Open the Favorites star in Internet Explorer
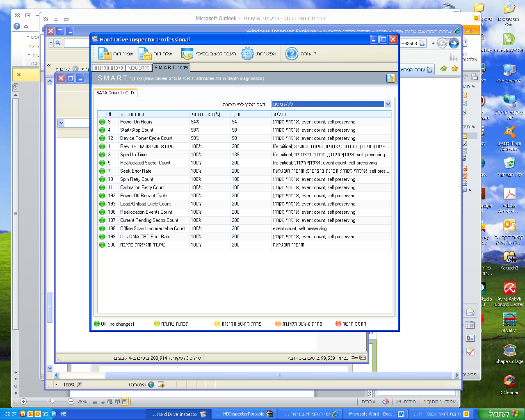This screenshot has width=525, height=420. coord(454,69)
